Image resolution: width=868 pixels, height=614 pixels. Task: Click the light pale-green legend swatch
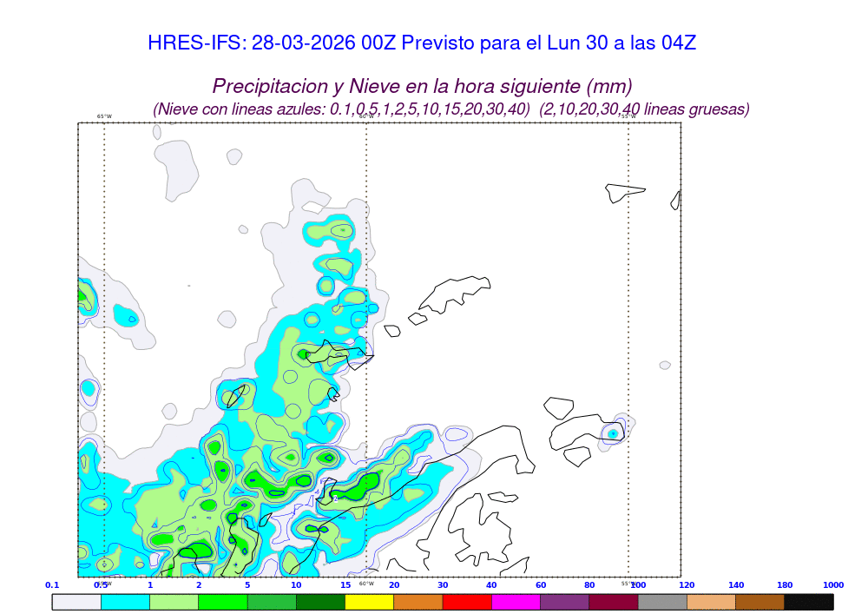[174, 601]
